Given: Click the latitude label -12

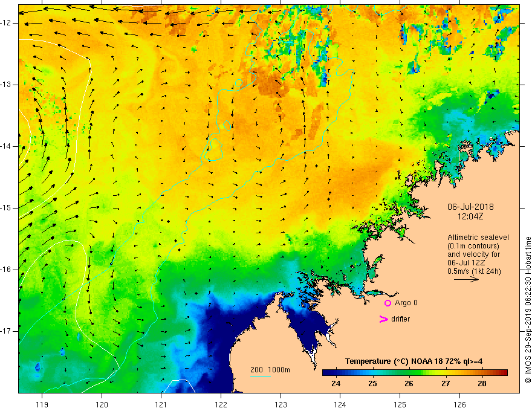Looking at the screenshot, I should click(6, 23).
